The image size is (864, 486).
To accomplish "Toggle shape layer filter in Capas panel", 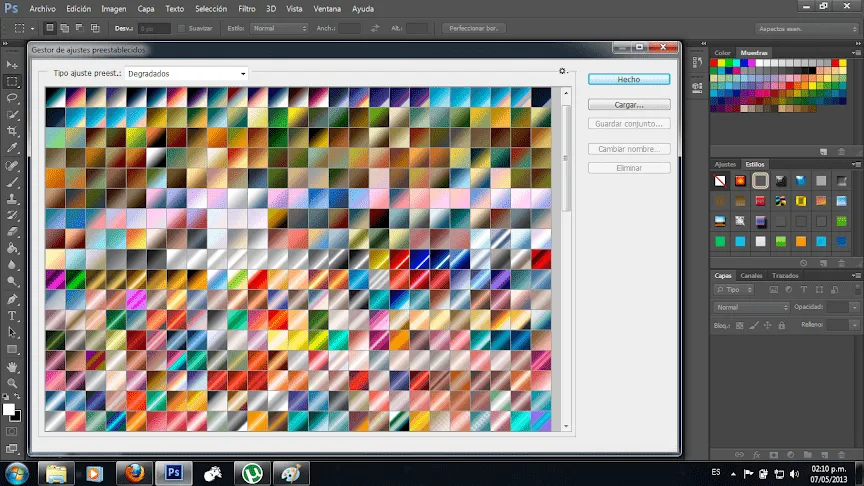I will (x=819, y=290).
